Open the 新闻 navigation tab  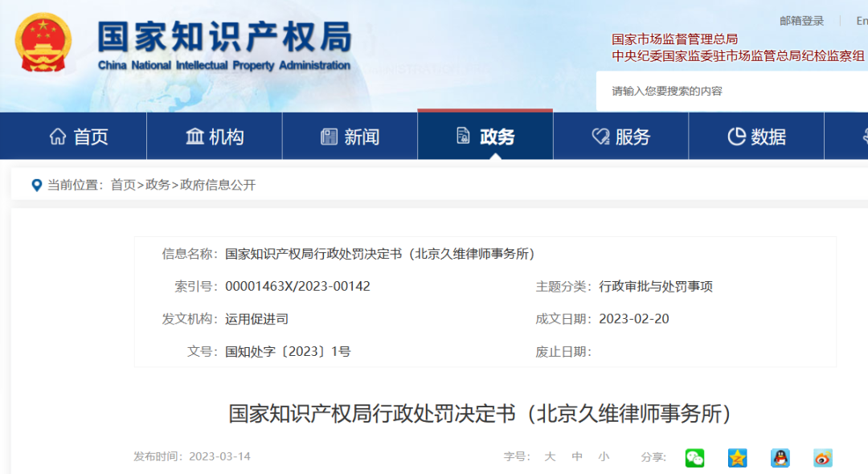(x=350, y=136)
